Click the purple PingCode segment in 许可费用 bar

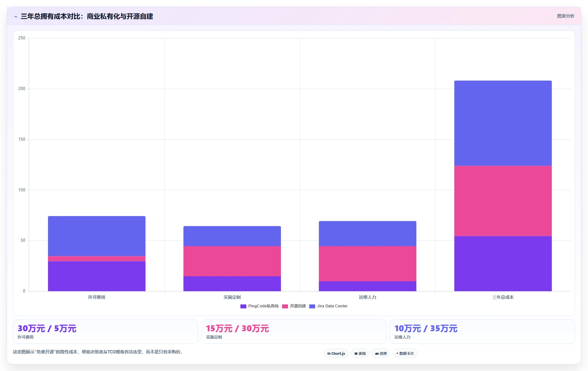point(97,276)
